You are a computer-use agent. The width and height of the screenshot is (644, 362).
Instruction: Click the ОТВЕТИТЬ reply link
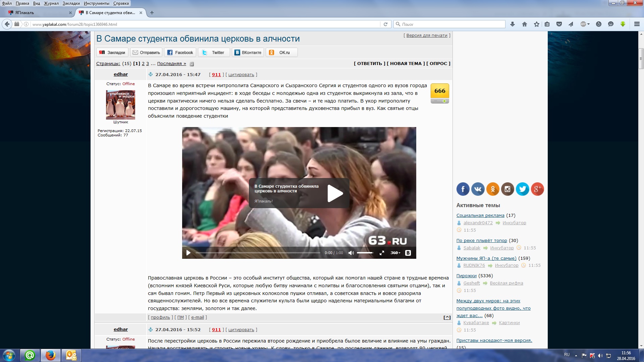click(x=370, y=63)
